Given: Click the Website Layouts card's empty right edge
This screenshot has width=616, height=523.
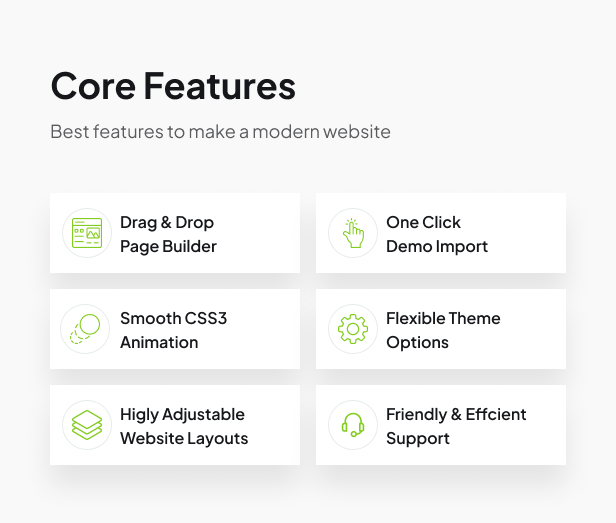Looking at the screenshot, I should pyautogui.click(x=279, y=426).
